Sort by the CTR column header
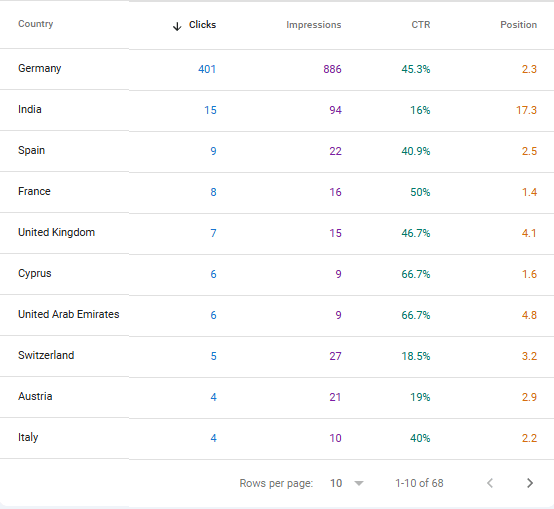The image size is (554, 509). [421, 25]
